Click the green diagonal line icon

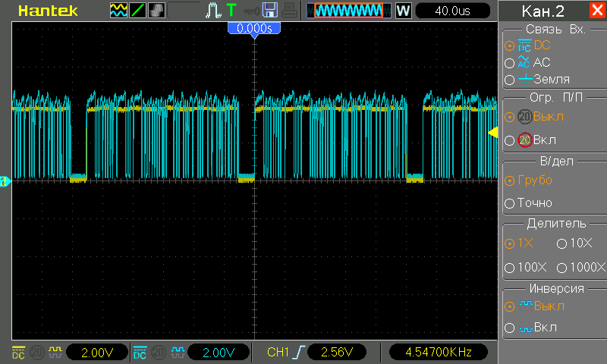point(138,10)
